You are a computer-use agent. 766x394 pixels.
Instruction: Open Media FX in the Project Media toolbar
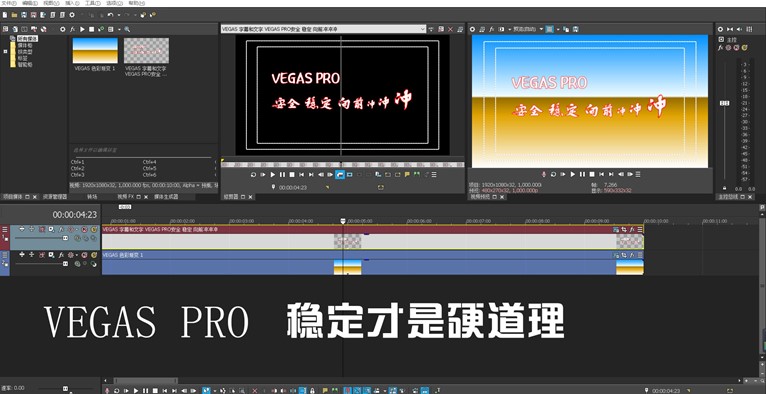[72, 29]
